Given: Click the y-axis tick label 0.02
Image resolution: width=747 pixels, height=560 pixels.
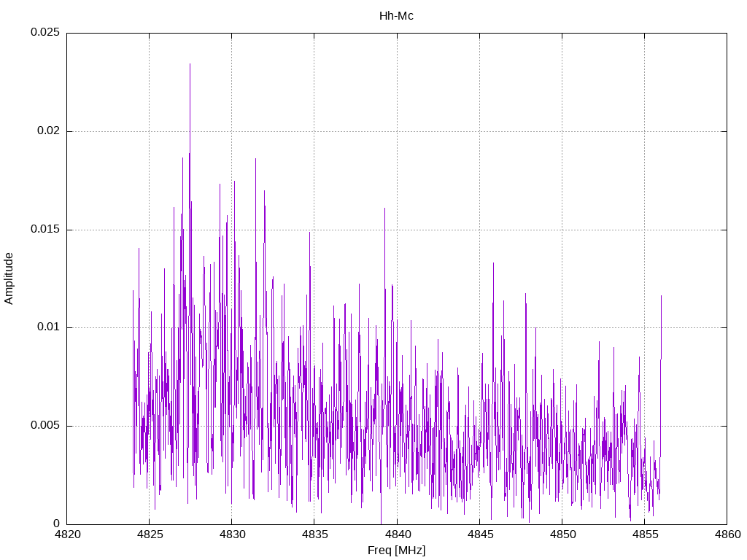Looking at the screenshot, I should [49, 131].
